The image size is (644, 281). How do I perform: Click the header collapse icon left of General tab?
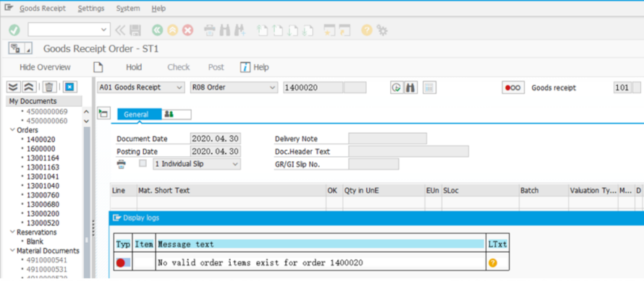tap(103, 113)
